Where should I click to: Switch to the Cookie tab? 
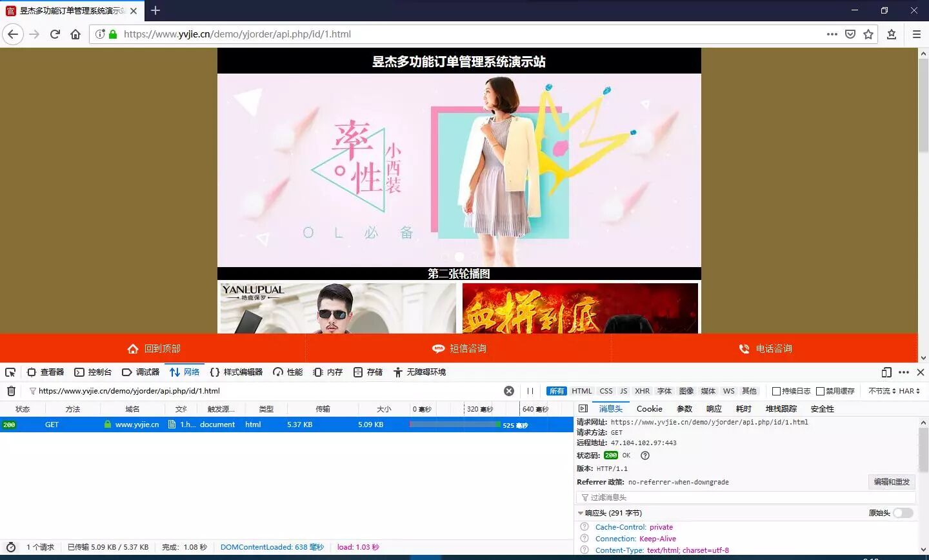649,408
